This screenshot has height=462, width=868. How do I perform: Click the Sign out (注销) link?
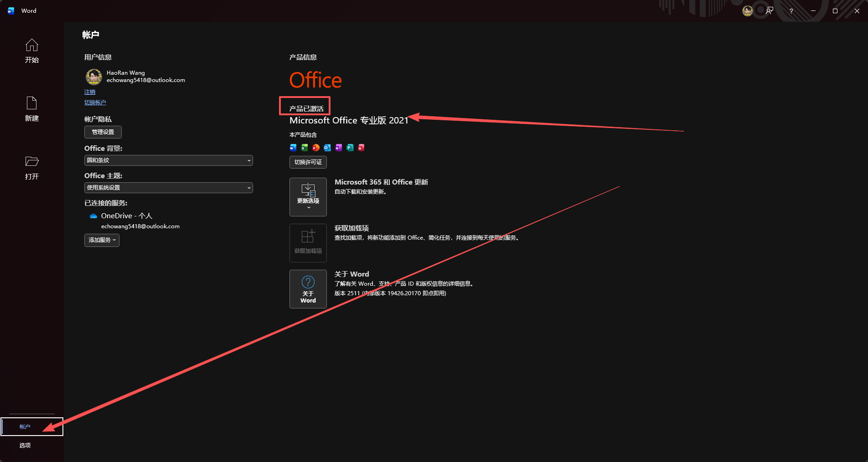coord(90,92)
